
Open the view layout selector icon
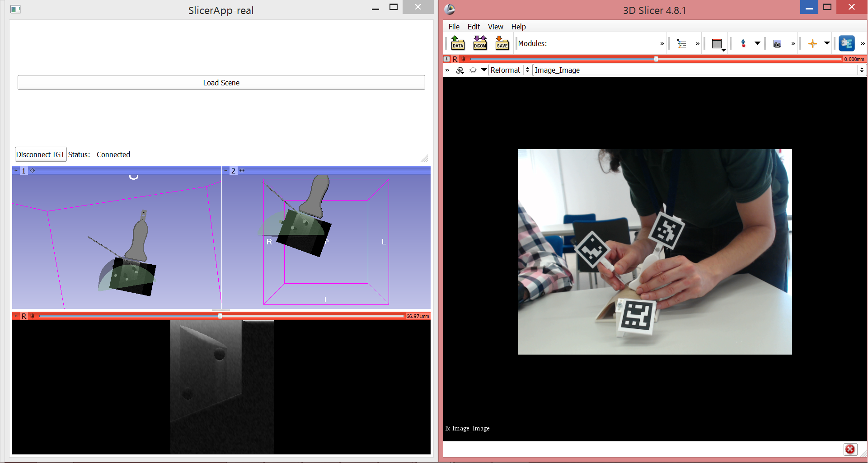(x=717, y=44)
